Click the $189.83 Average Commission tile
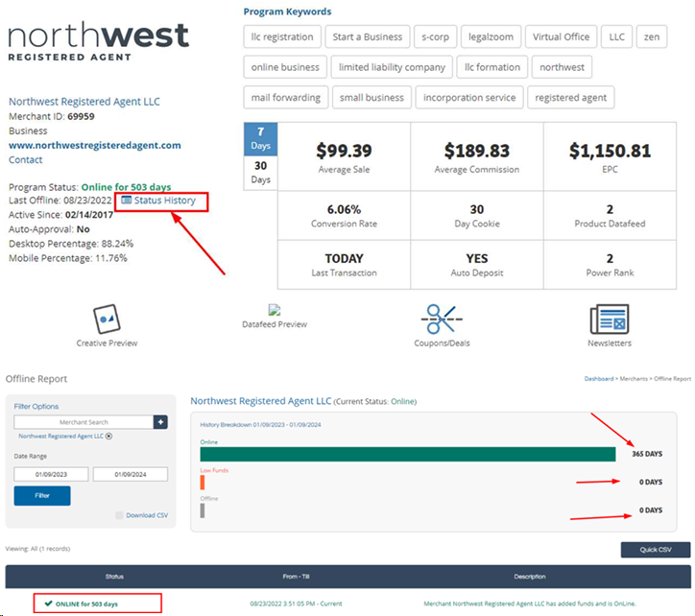This screenshot has width=695, height=616. coord(477,157)
